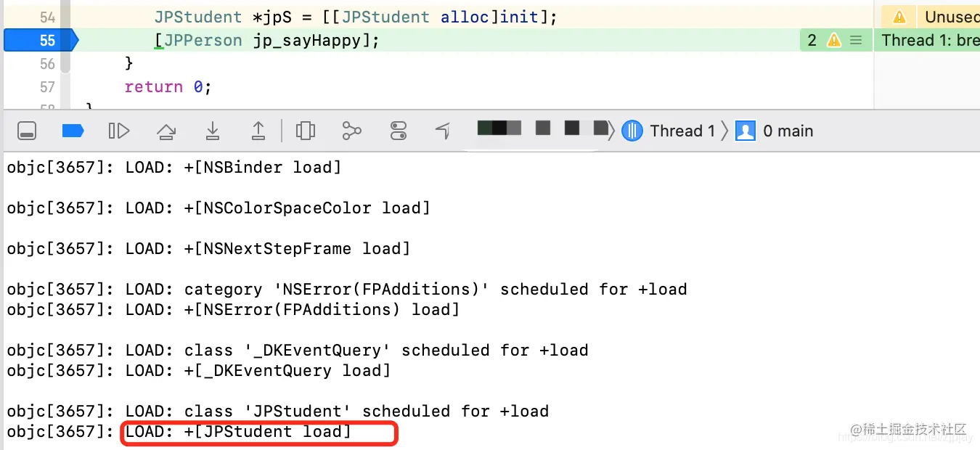Select the Thread 1: breakpoint annotation
The image size is (980, 450).
pyautogui.click(x=929, y=40)
